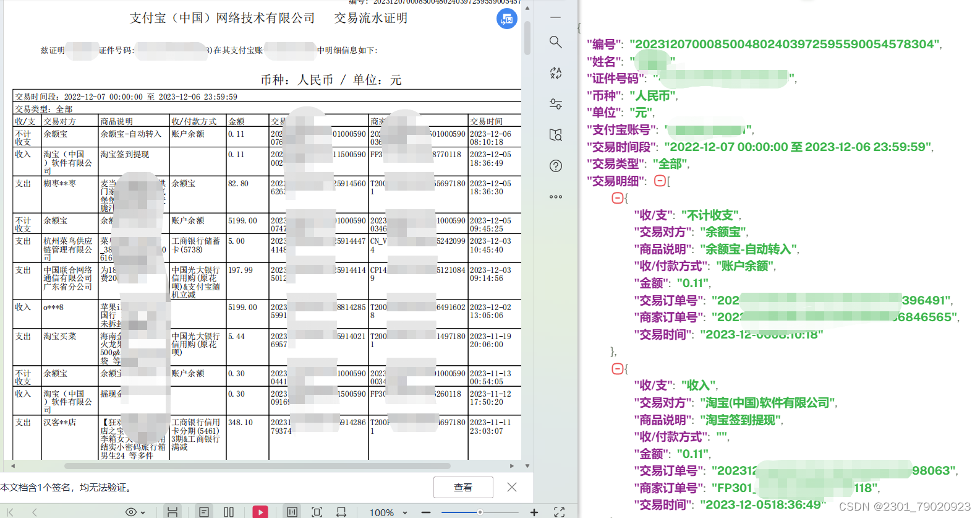The height and width of the screenshot is (518, 980).
Task: Click the PDF vertical scrollbar thumb
Action: tap(527, 38)
